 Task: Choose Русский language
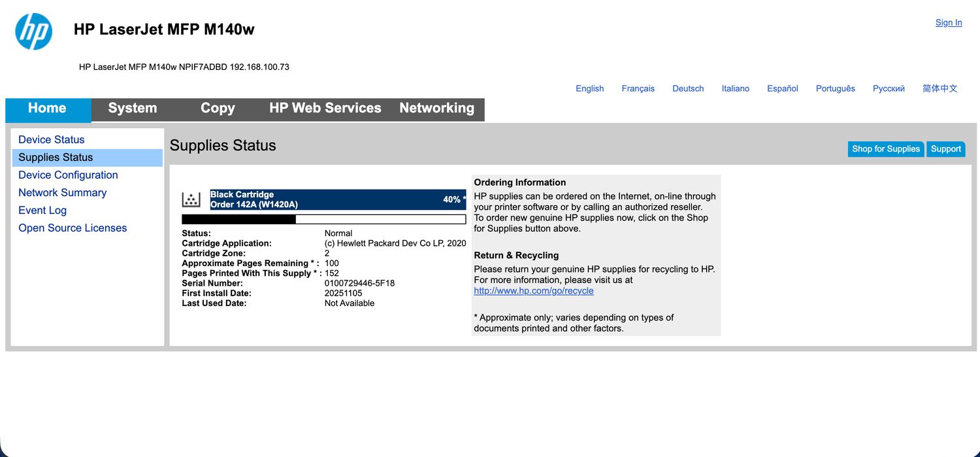pos(889,89)
